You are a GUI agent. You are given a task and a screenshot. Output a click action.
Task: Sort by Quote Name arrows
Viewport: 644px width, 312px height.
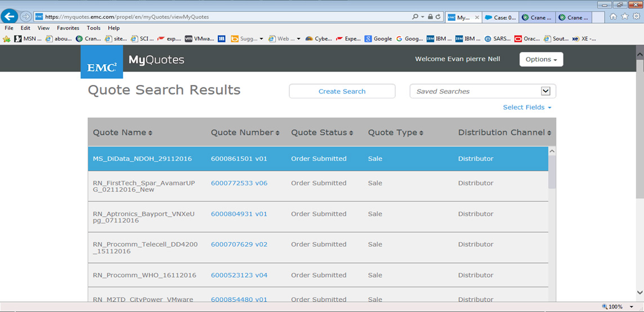(150, 133)
